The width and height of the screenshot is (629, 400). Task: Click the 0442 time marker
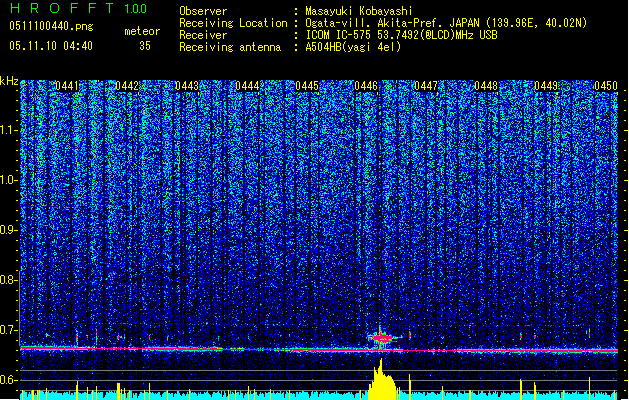coord(127,86)
